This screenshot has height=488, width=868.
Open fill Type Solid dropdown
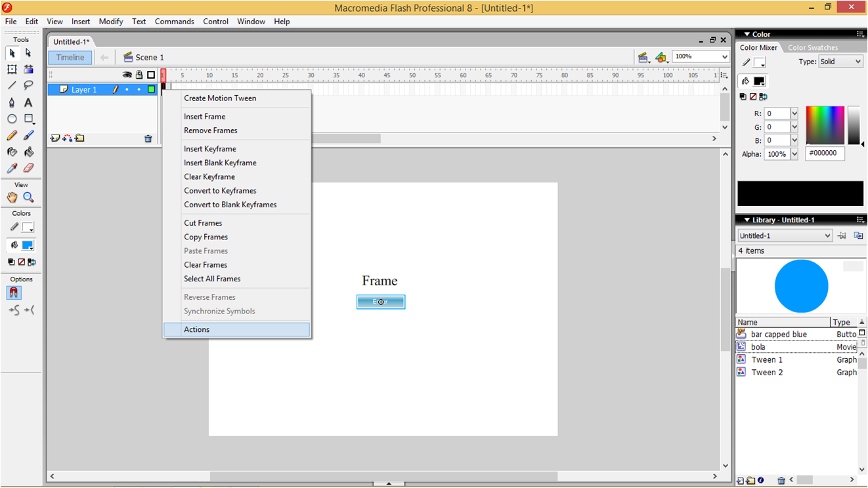[x=840, y=62]
